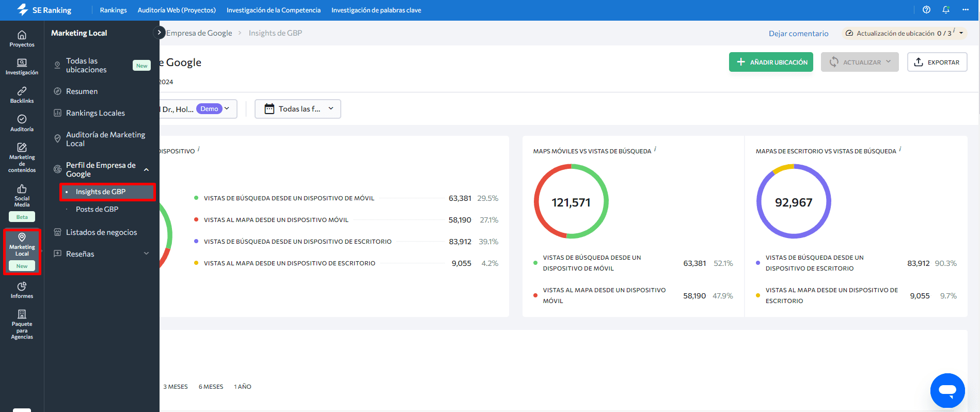Expand the Reseñas section chevron
The image size is (980, 412).
(x=146, y=253)
